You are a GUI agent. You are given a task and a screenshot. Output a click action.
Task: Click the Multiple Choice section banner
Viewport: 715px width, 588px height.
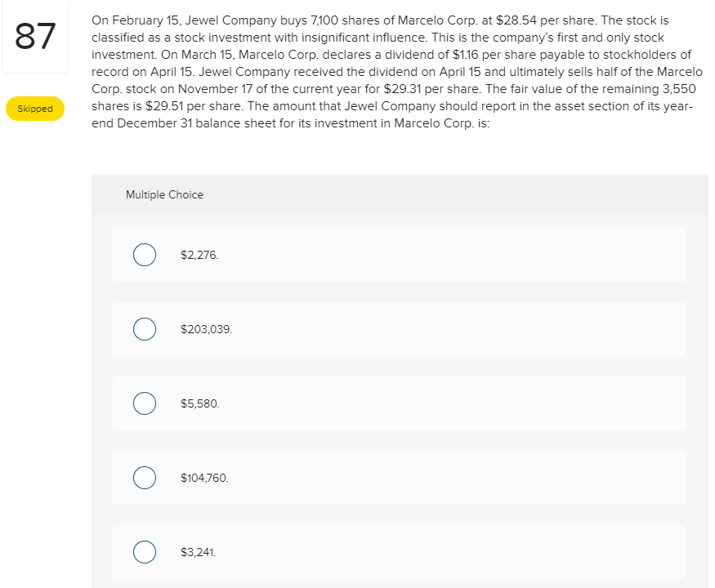pyautogui.click(x=399, y=194)
